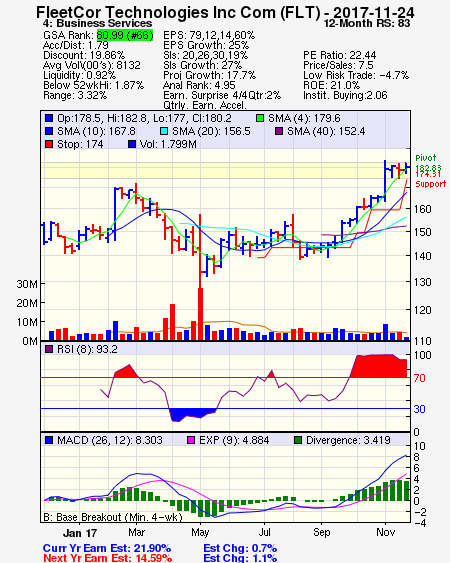The width and height of the screenshot is (450, 563).
Task: Click 'Proj Growth: 17.7%' value
Action: 209,75
